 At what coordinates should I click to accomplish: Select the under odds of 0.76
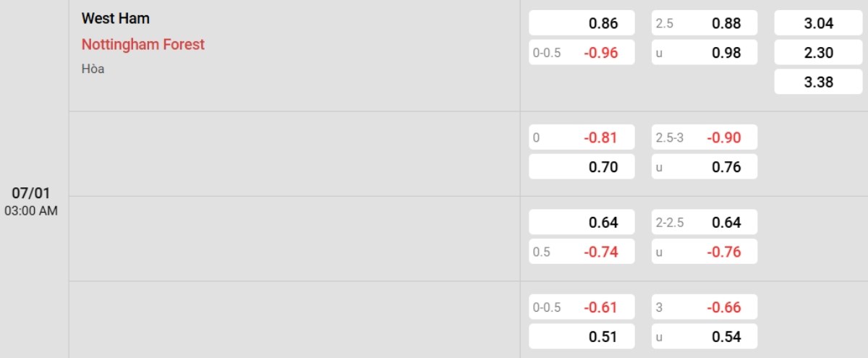[x=705, y=167]
